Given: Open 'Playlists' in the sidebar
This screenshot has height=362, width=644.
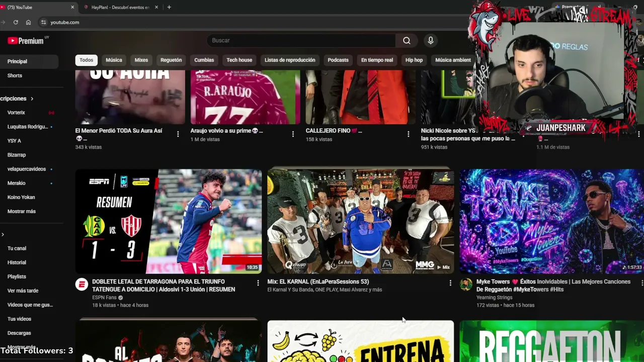Looking at the screenshot, I should click(29, 277).
